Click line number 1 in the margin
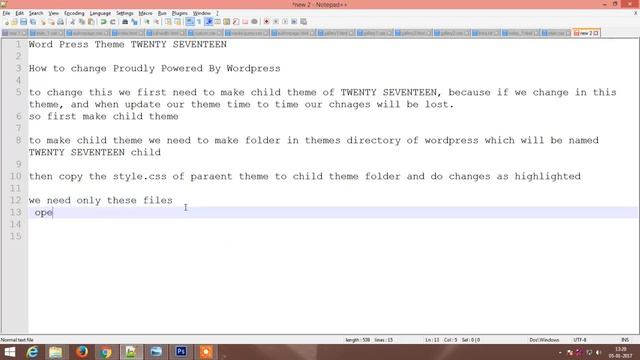The height and width of the screenshot is (360, 640). click(18, 44)
